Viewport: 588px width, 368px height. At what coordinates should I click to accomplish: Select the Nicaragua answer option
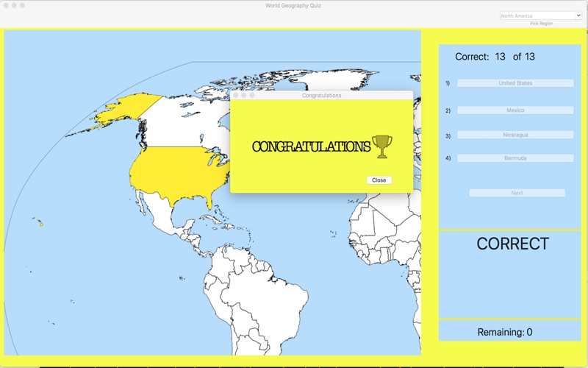click(515, 135)
